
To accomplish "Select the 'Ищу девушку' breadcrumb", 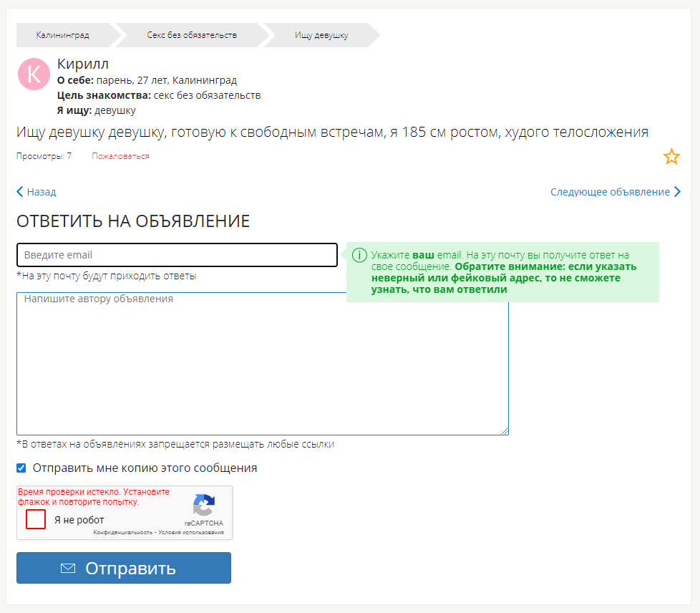I will click(x=321, y=35).
